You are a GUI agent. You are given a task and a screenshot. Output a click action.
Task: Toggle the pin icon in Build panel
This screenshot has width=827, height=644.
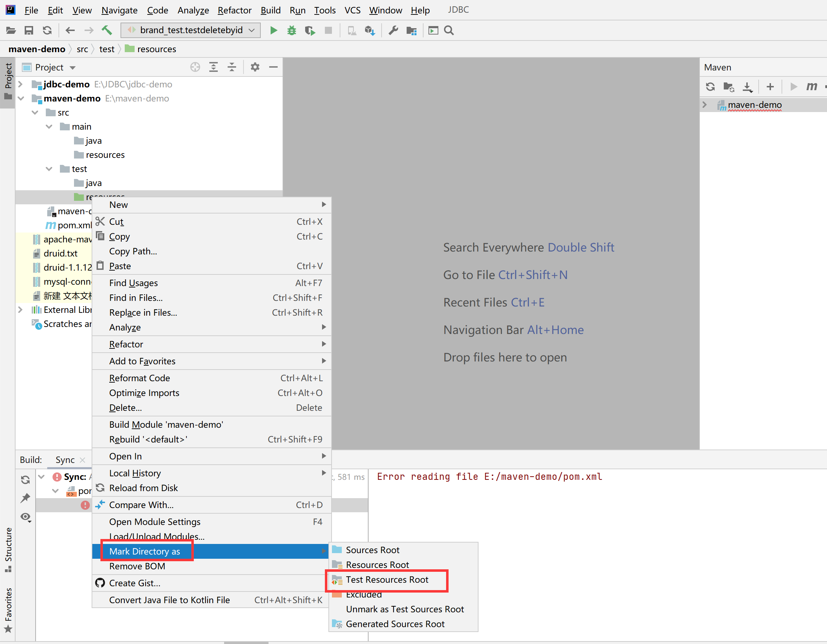[26, 498]
